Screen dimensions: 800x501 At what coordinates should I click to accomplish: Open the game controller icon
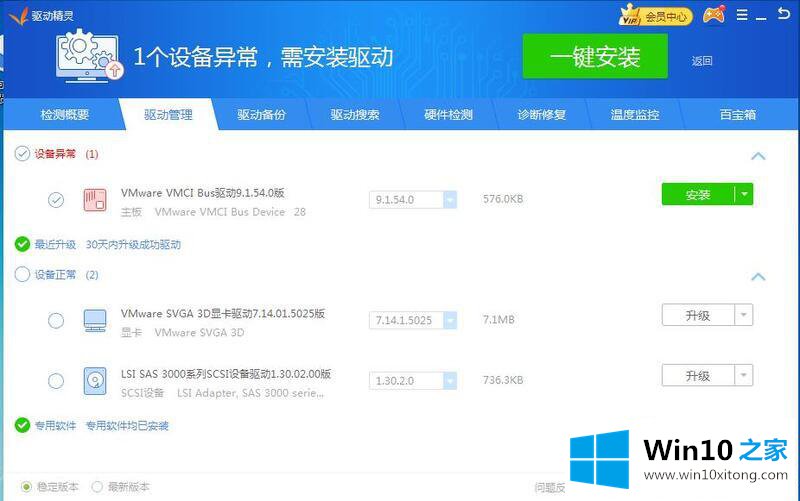(714, 15)
